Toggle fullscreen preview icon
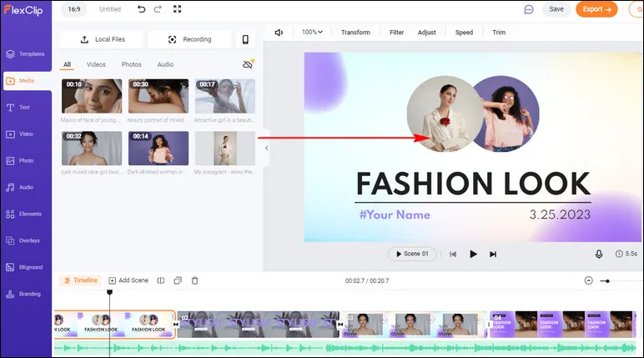The height and width of the screenshot is (358, 644). click(177, 9)
